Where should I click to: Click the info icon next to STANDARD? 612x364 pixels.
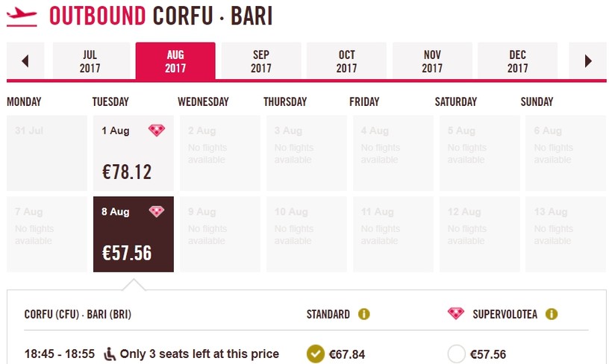tap(364, 314)
